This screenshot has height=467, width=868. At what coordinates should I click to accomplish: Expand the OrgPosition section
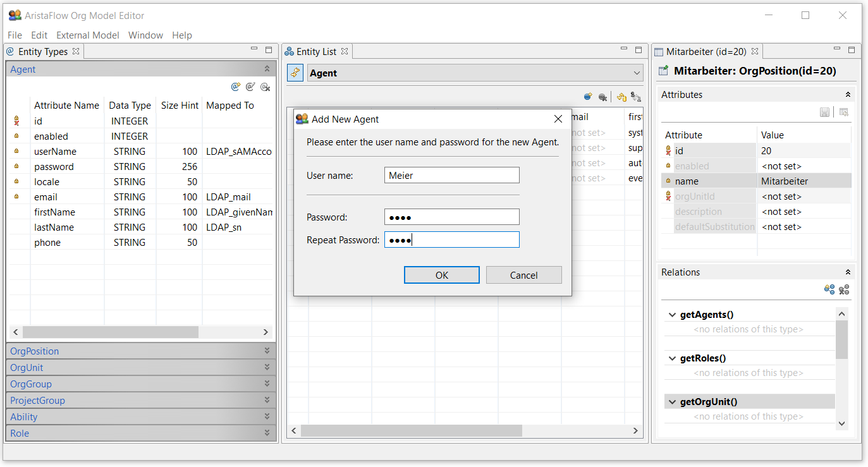[x=267, y=351]
